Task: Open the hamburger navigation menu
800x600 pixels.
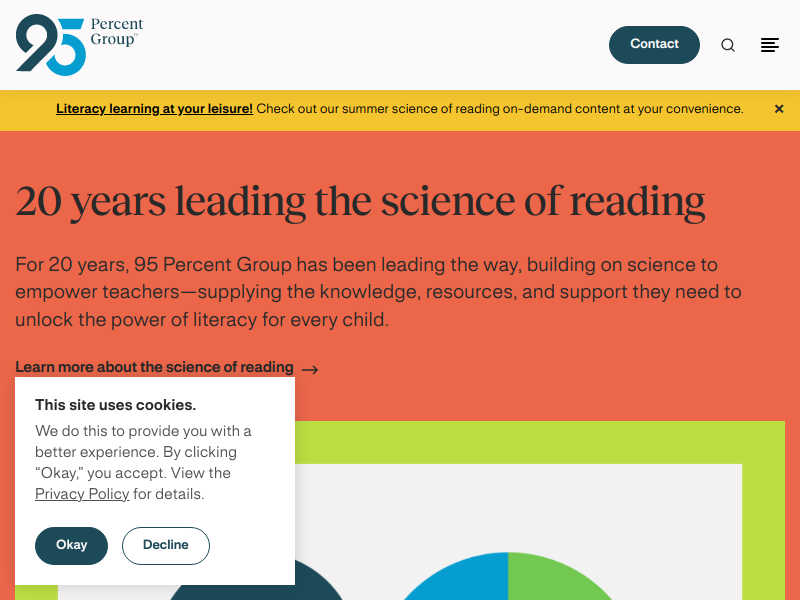Action: [x=769, y=45]
